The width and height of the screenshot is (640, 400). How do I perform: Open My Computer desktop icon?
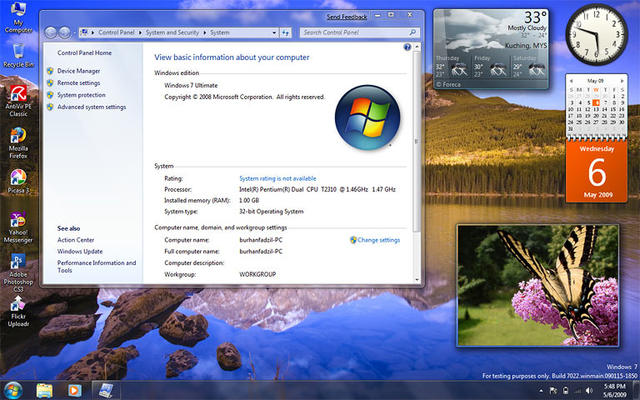pos(18,17)
